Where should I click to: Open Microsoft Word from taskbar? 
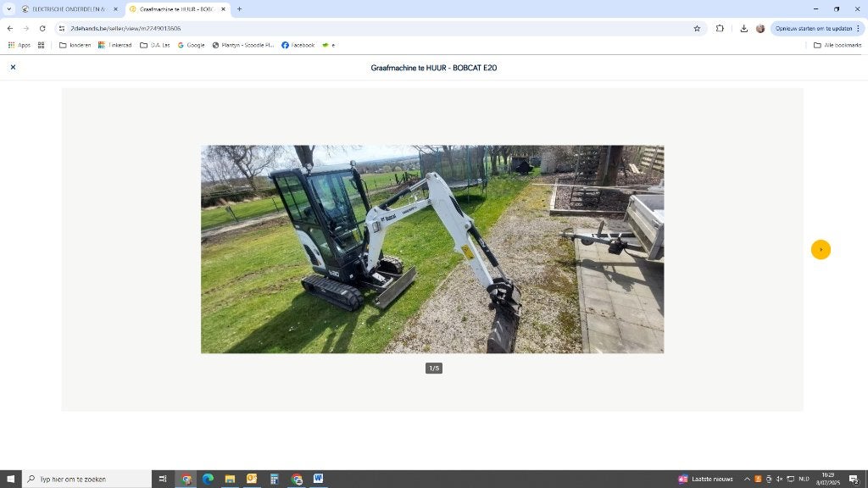pyautogui.click(x=319, y=480)
